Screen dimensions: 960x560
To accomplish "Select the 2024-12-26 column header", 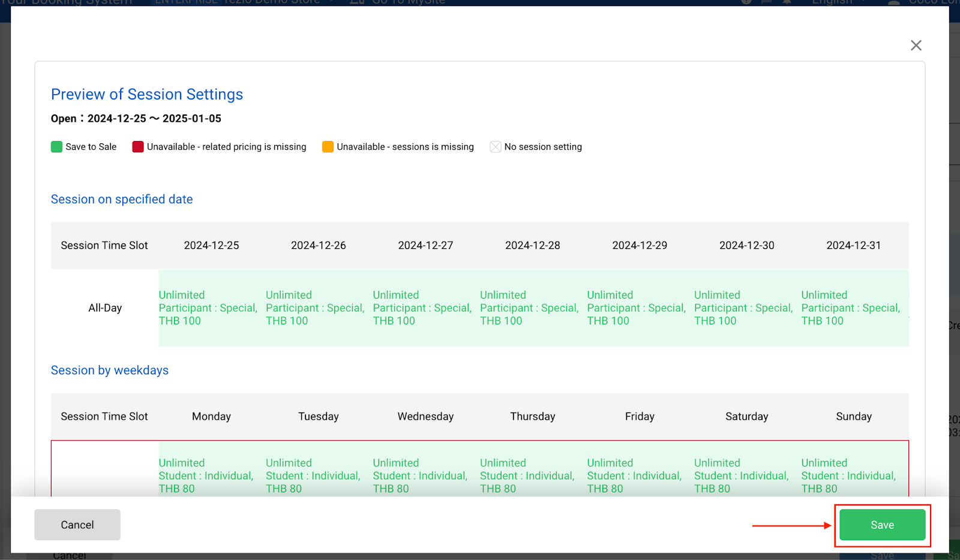I will 319,245.
